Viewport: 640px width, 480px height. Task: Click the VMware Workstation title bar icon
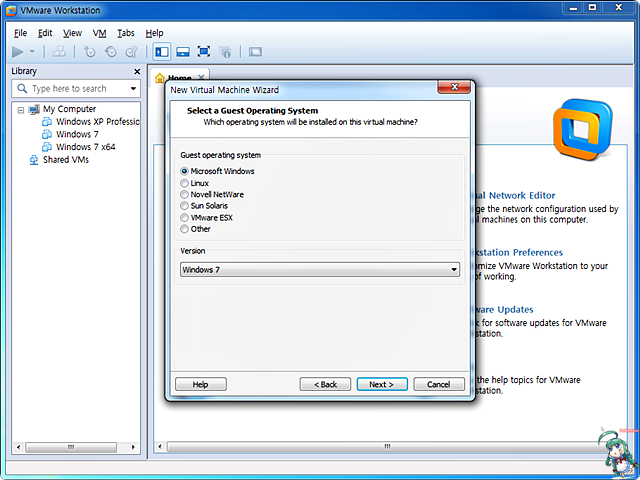[11, 11]
